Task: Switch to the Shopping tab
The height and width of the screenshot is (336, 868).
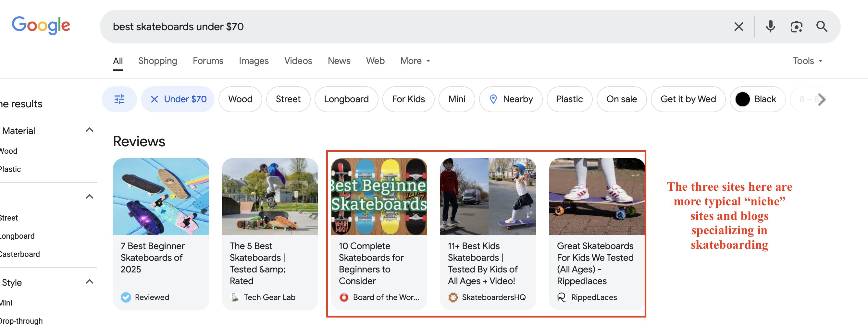Action: tap(157, 61)
